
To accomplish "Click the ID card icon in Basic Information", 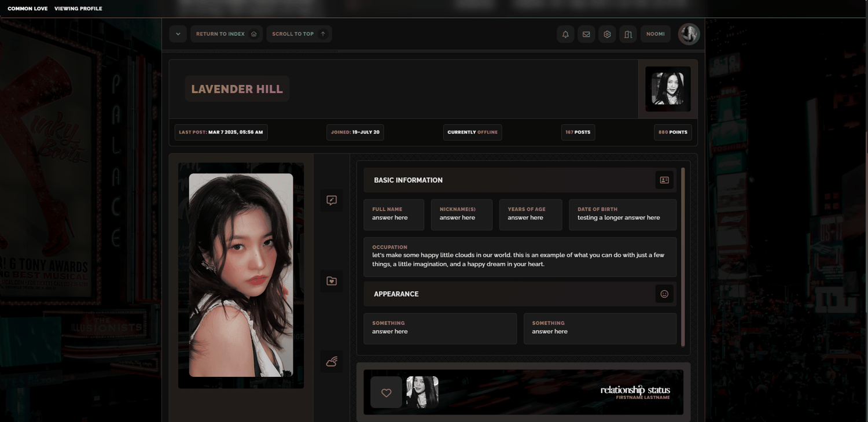I will (x=664, y=180).
